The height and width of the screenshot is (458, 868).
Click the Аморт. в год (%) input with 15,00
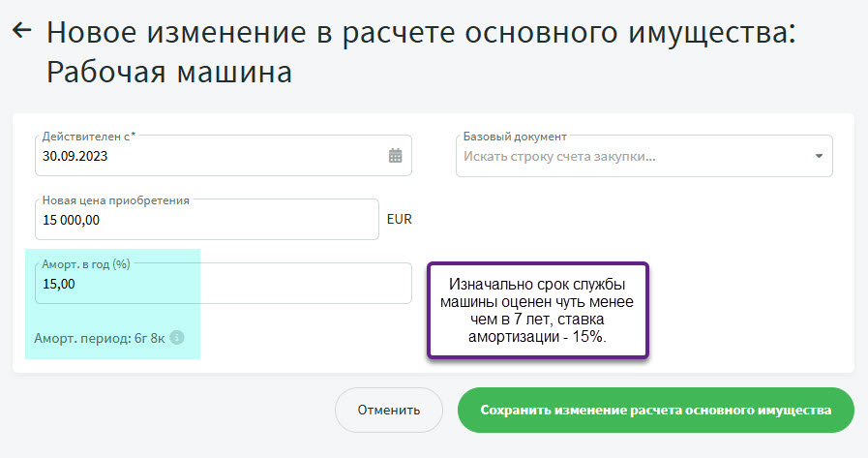[x=223, y=284]
